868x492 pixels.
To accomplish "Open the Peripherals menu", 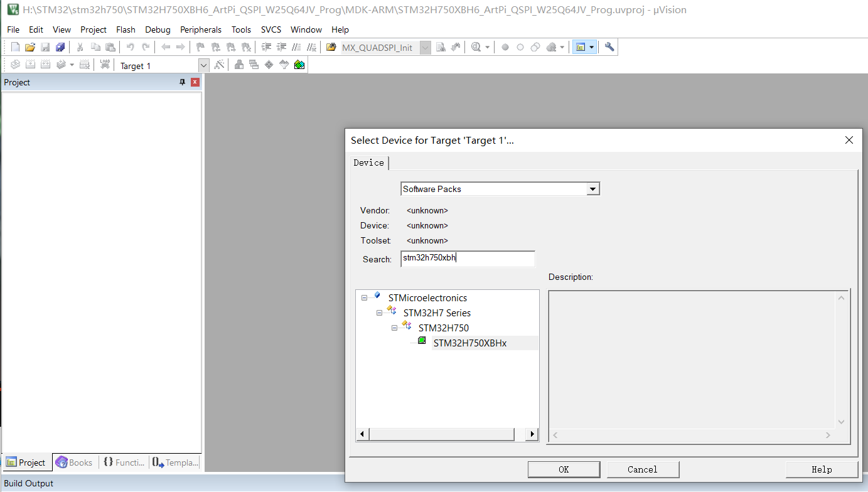I will pyautogui.click(x=201, y=29).
